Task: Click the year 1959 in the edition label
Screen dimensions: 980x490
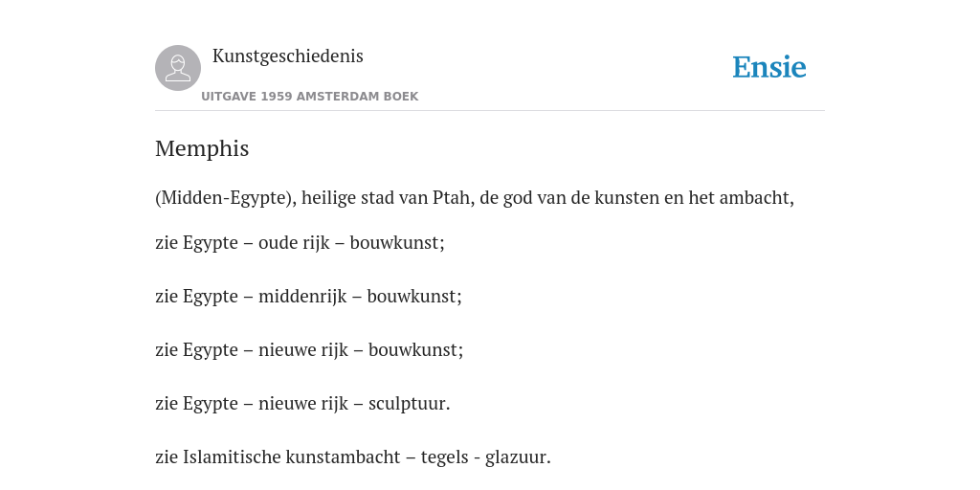Action: pos(277,97)
